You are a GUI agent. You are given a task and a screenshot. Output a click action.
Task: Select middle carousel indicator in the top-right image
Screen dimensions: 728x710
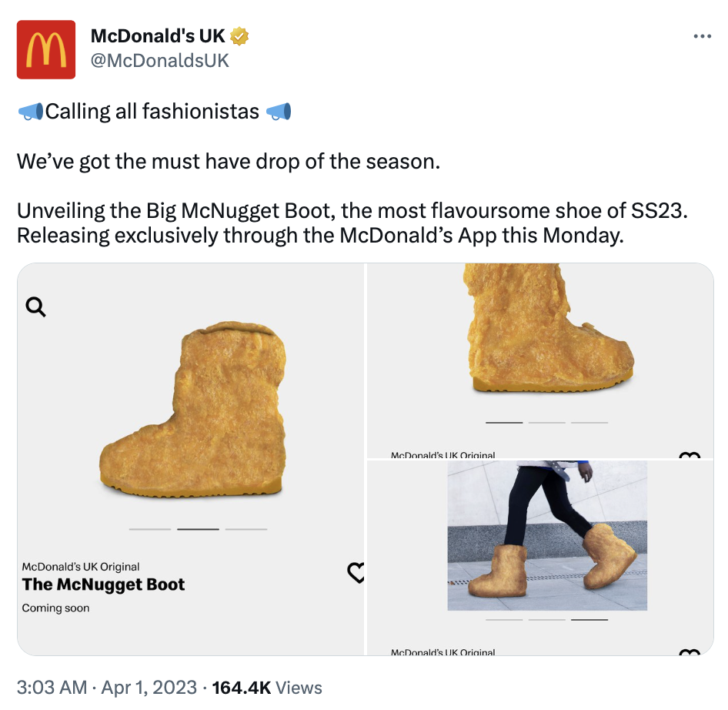(546, 422)
